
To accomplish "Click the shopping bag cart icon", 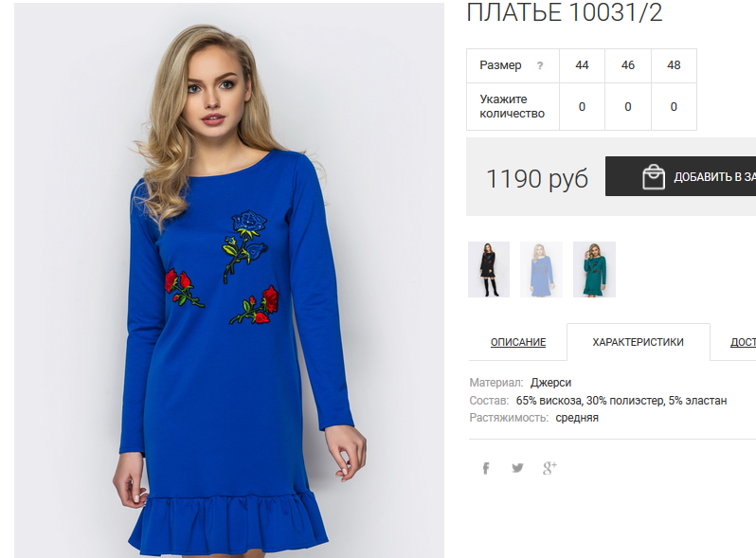I will click(654, 176).
